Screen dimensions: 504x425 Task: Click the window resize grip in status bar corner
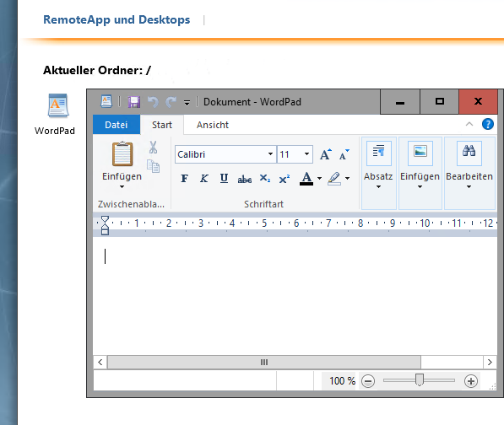click(492, 386)
